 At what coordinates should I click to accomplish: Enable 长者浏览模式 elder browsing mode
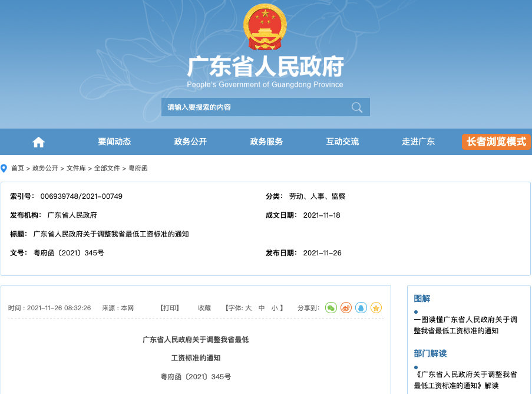[x=495, y=142]
